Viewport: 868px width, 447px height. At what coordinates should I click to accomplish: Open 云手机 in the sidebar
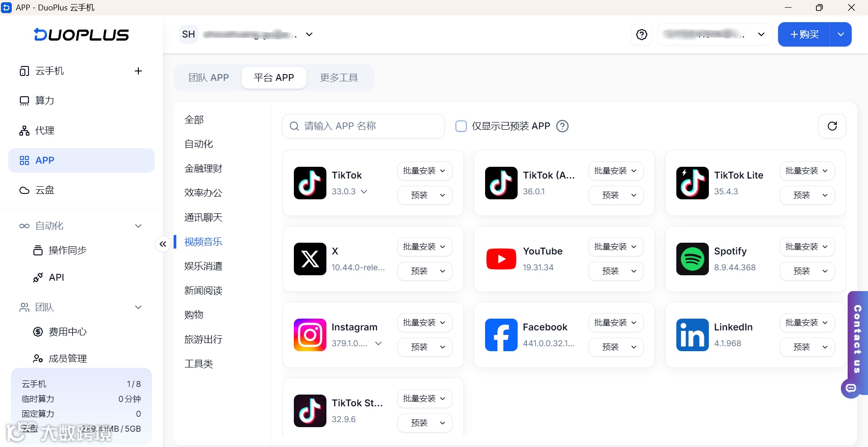click(x=50, y=71)
